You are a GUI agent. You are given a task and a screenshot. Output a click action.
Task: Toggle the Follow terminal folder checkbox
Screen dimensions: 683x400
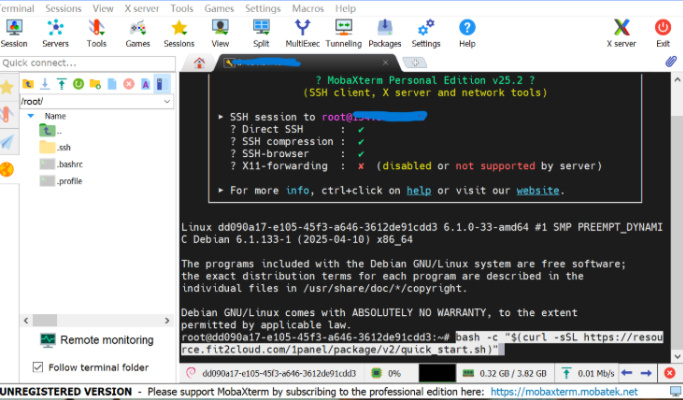point(38,367)
